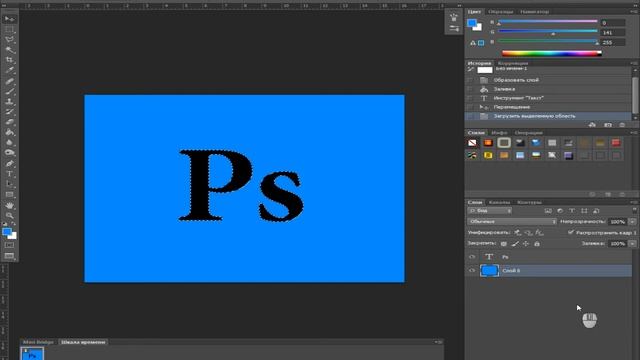This screenshot has width=640, height=360.
Task: Select the Blur tool
Action: 9,142
